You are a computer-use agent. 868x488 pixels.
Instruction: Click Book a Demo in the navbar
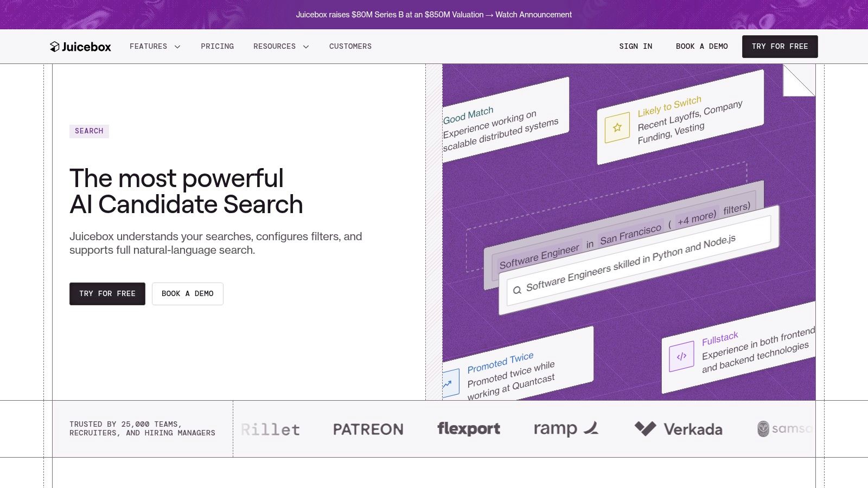point(702,47)
